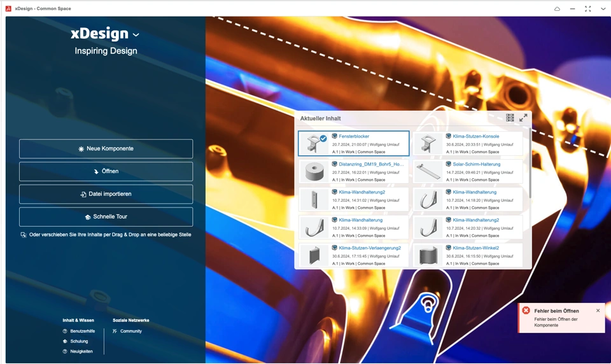Expand the chevron menu in title bar
Image resolution: width=611 pixels, height=364 pixels.
[603, 8]
